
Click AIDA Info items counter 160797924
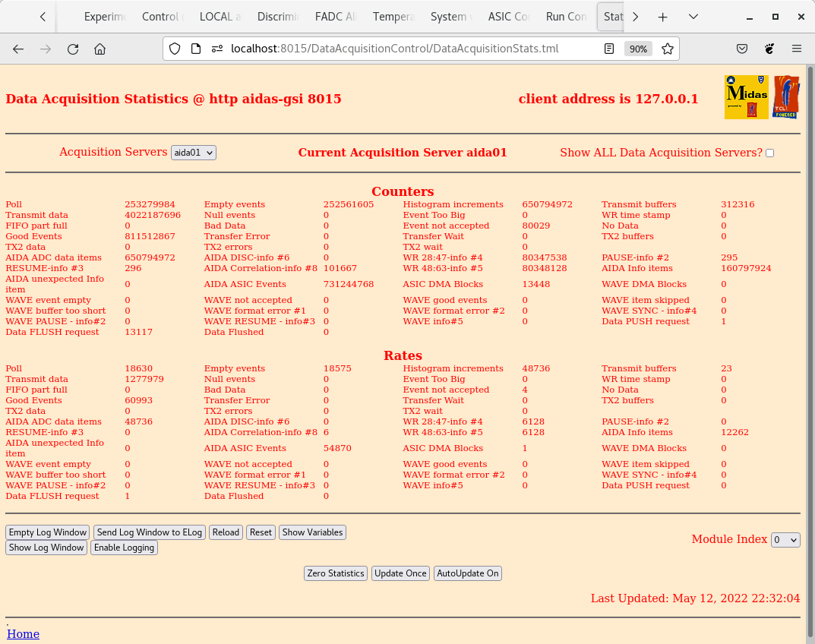coord(746,268)
